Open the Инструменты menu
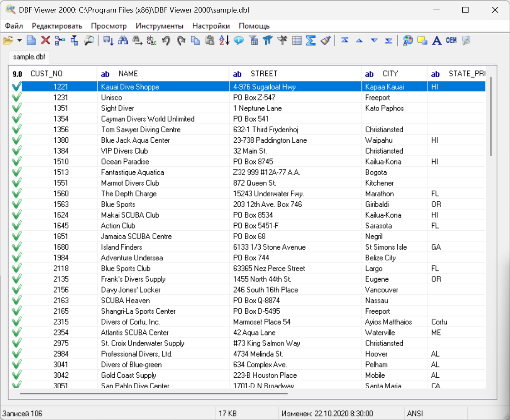Viewport: 510px width, 420px height. click(x=159, y=26)
